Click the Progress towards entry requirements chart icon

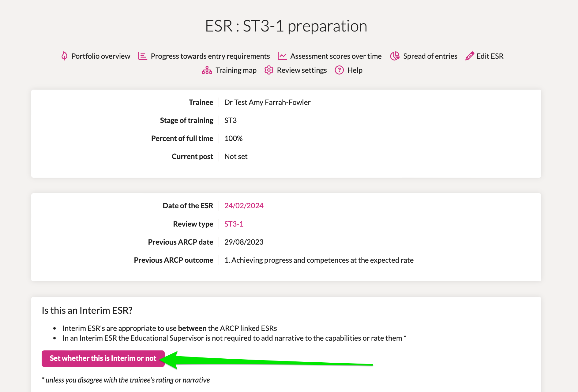[x=142, y=56]
